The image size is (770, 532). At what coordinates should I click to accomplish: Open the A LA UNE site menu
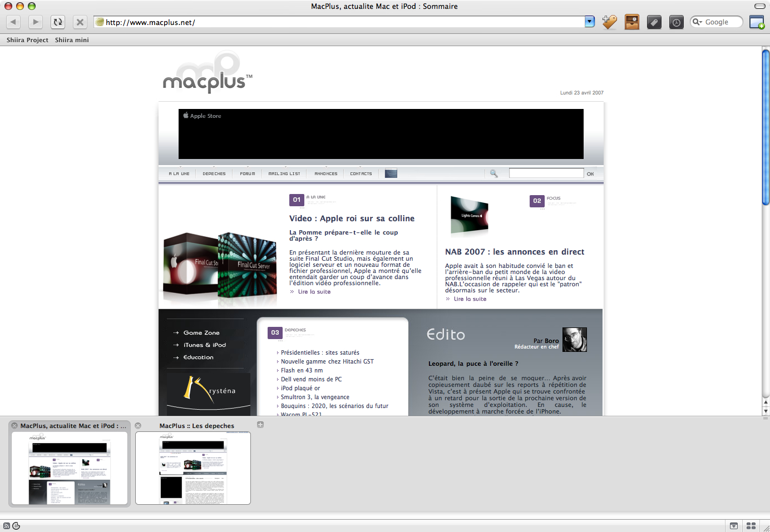179,174
